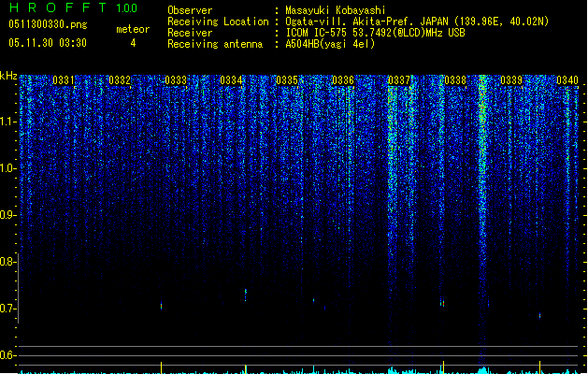Image resolution: width=588 pixels, height=374 pixels.
Task: Click the 0331 time marker
Action: (x=64, y=80)
